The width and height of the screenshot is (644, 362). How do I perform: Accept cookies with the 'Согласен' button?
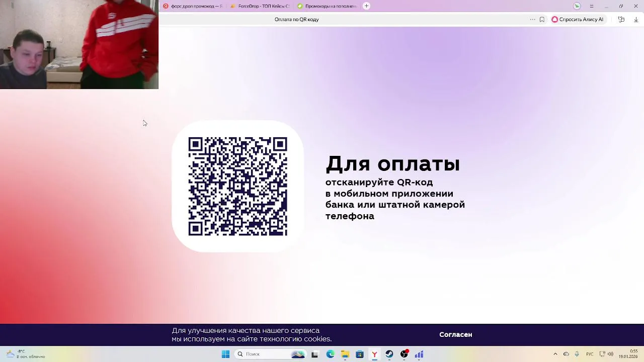(x=455, y=334)
